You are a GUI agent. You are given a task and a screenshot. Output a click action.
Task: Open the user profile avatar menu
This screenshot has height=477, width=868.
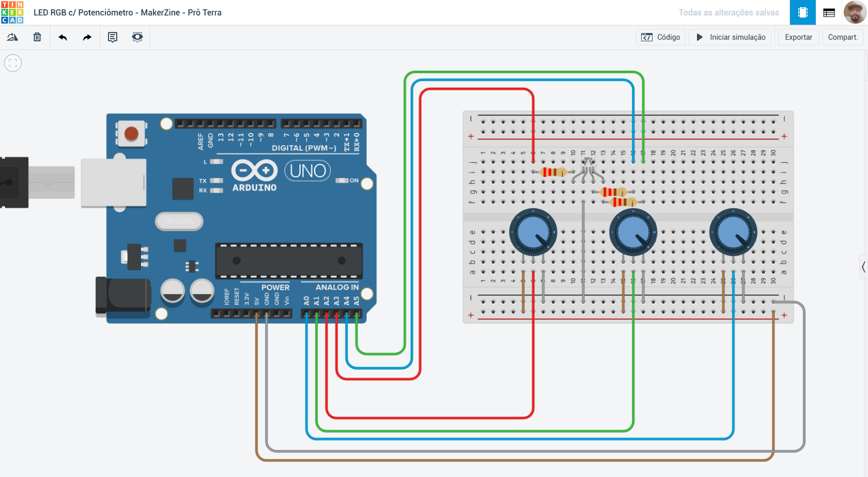(855, 12)
